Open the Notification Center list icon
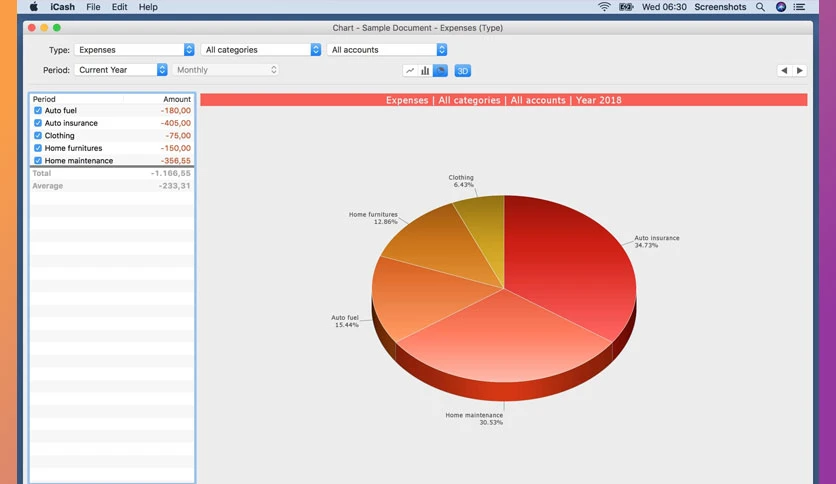Viewport: 836px width, 484px height. [x=799, y=7]
